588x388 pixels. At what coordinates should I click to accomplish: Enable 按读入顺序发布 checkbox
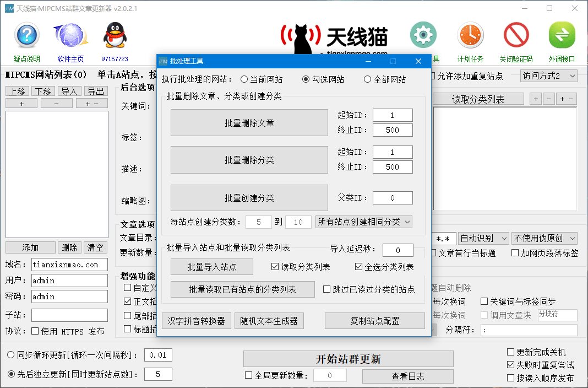coord(510,378)
